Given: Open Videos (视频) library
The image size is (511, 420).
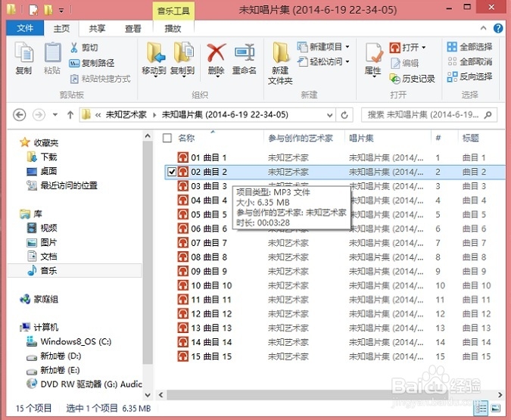Looking at the screenshot, I should [42, 228].
